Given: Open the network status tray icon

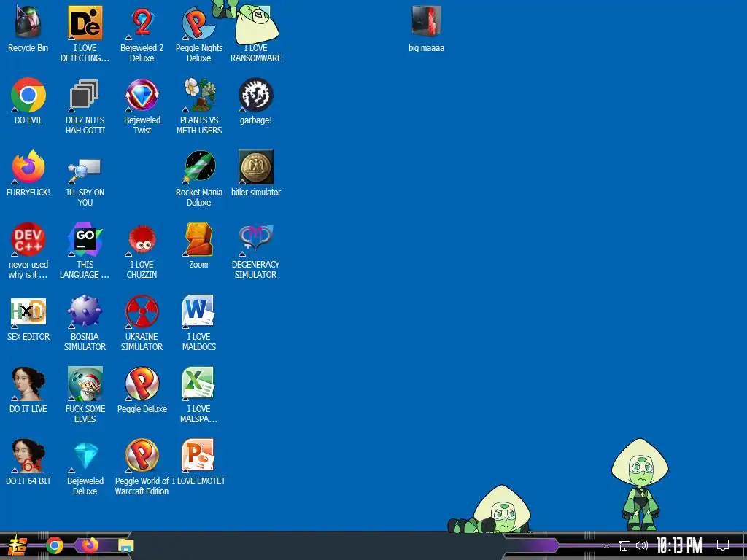Looking at the screenshot, I should click(x=624, y=545).
